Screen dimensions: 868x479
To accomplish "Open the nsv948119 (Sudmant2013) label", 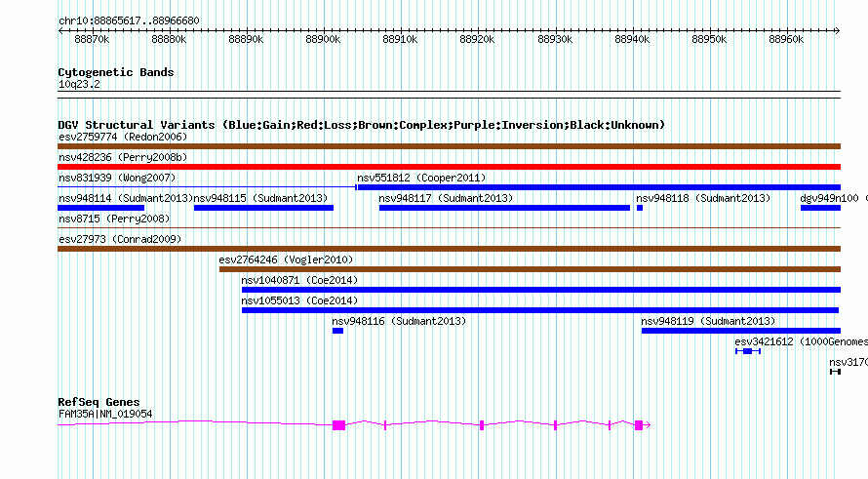I will coord(708,321).
